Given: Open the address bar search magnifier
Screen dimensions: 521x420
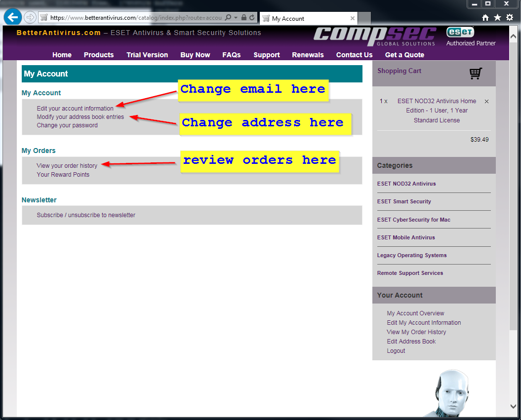Looking at the screenshot, I should pos(228,18).
